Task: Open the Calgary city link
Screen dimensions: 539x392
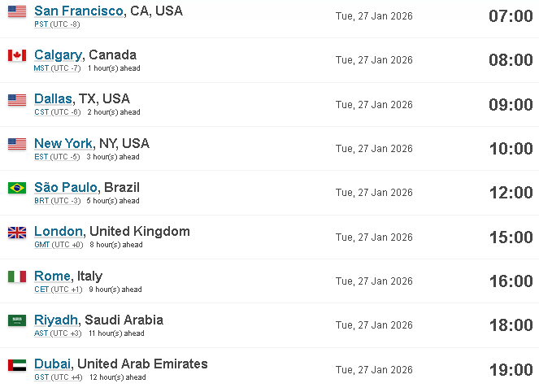Action: (58, 55)
